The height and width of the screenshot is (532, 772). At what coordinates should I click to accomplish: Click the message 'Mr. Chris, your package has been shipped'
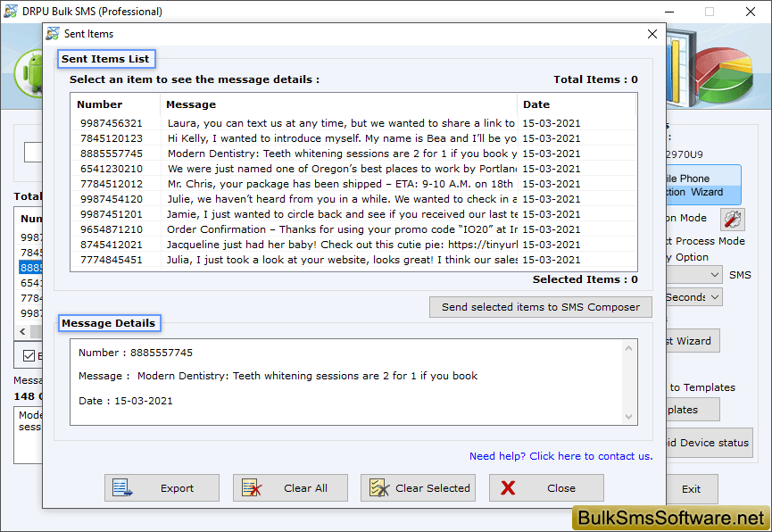(340, 184)
